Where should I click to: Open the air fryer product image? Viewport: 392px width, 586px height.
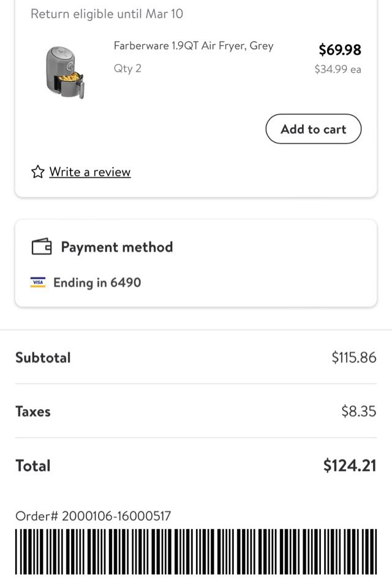64,72
